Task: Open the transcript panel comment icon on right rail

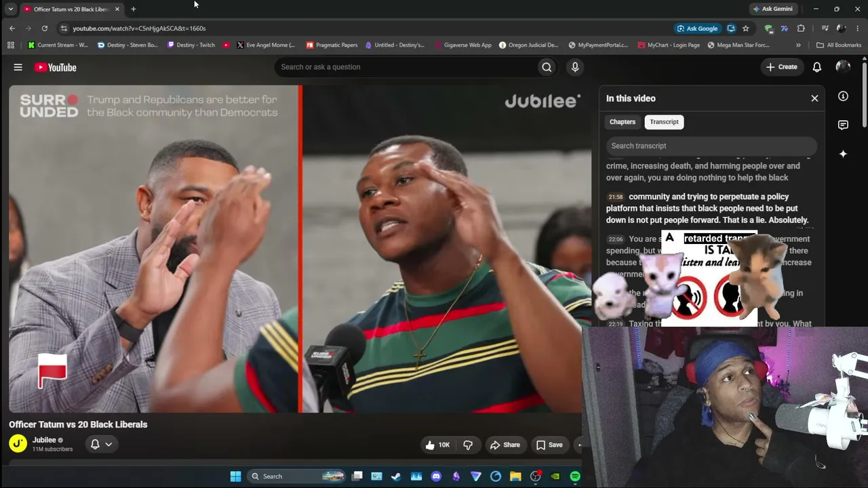Action: point(843,125)
